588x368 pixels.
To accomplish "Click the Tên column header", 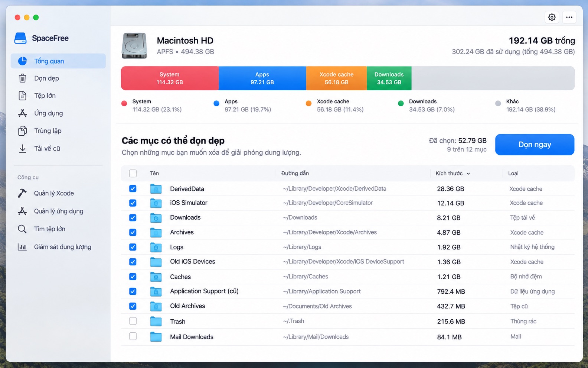I will click(154, 173).
